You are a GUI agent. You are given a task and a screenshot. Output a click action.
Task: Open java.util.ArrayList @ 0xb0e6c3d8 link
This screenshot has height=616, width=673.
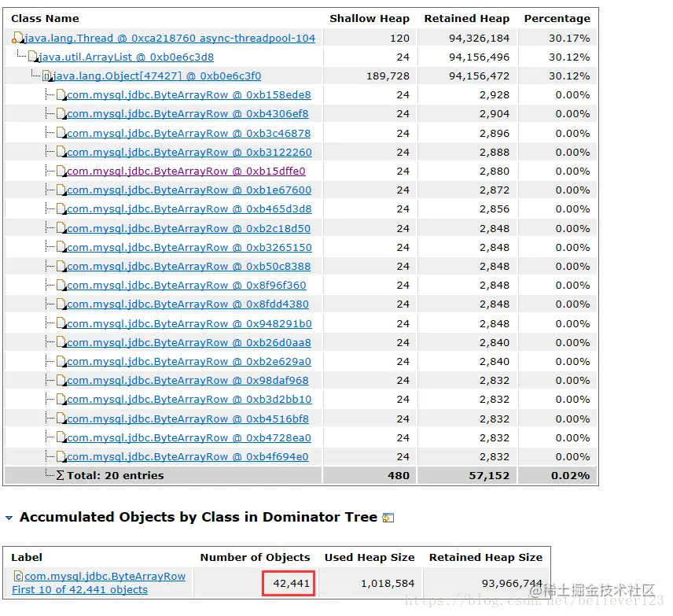coord(126,57)
